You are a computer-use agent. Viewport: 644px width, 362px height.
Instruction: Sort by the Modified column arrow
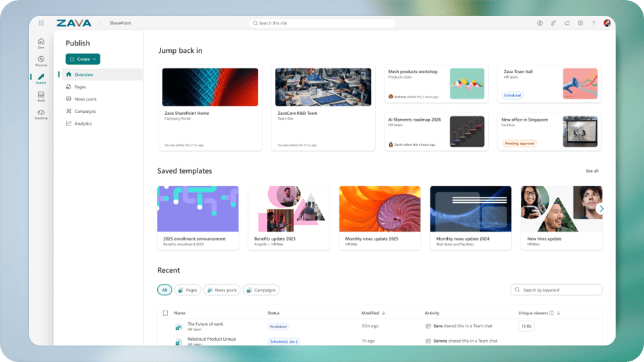tap(384, 312)
